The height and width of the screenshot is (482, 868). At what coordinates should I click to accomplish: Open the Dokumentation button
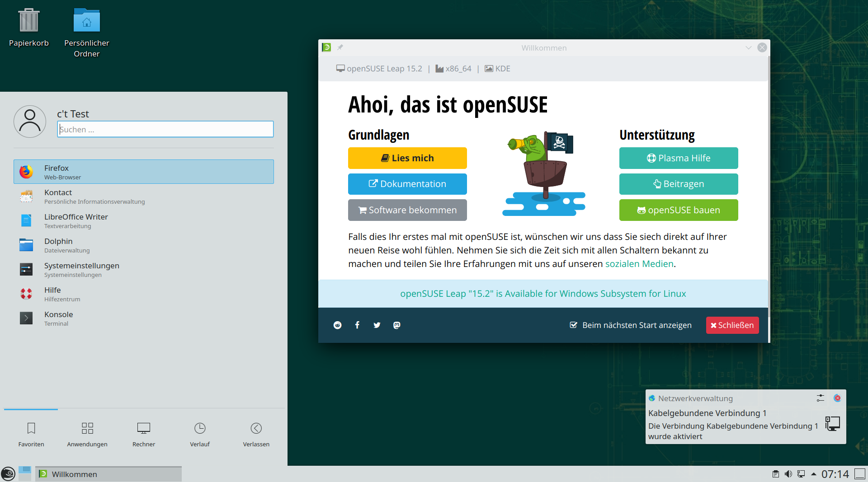click(x=407, y=184)
